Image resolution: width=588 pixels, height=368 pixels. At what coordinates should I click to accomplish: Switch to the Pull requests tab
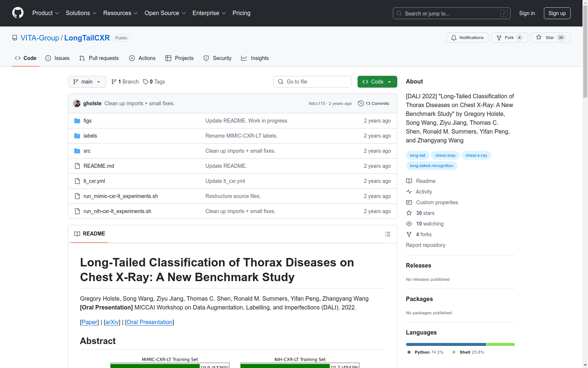99,58
